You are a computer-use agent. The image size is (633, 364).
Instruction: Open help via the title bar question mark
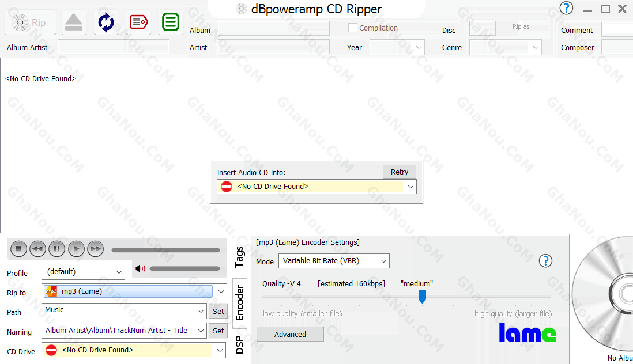566,8
